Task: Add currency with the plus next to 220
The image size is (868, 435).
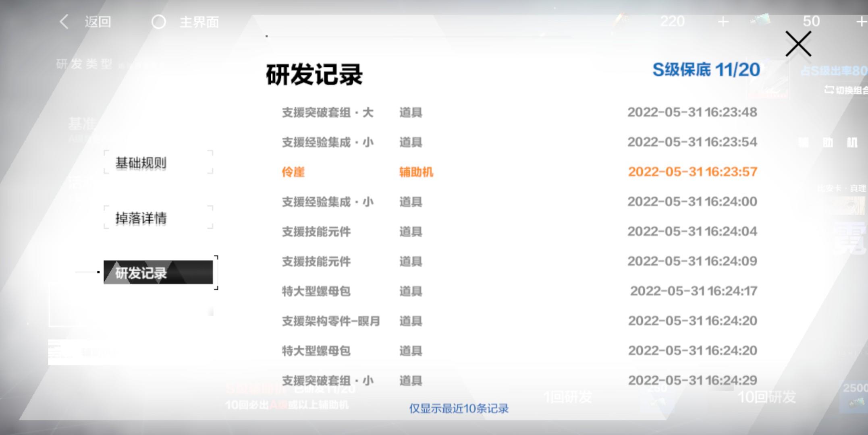Action: point(723,21)
